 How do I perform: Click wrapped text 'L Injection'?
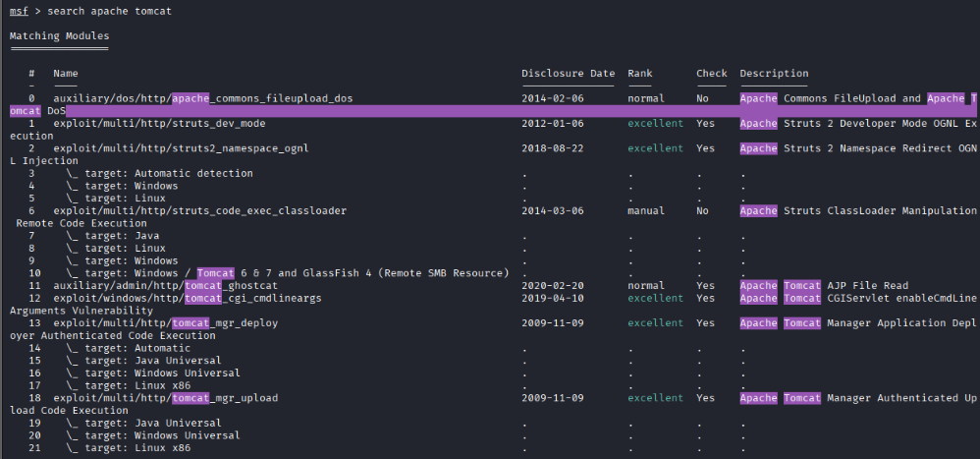tap(44, 161)
